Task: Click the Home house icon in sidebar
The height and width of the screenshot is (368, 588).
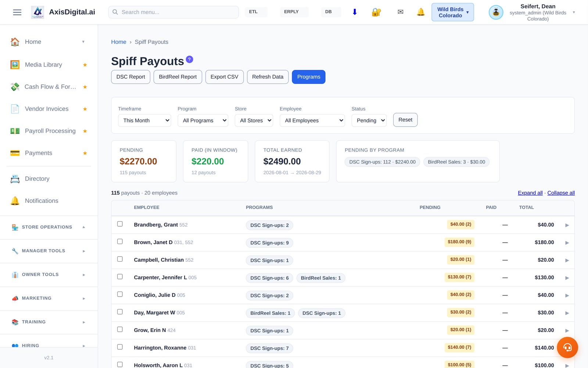Action: 15,42
